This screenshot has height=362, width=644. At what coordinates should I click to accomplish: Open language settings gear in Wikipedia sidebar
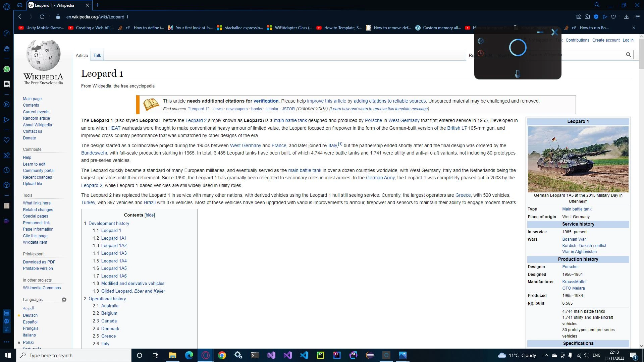64,300
